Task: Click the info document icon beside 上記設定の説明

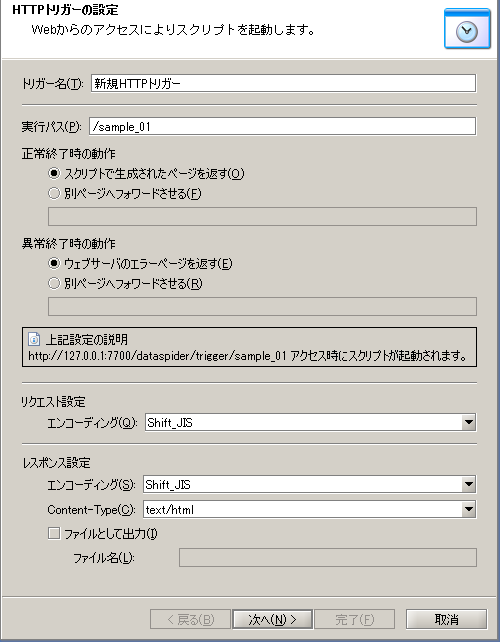Action: coord(34,339)
